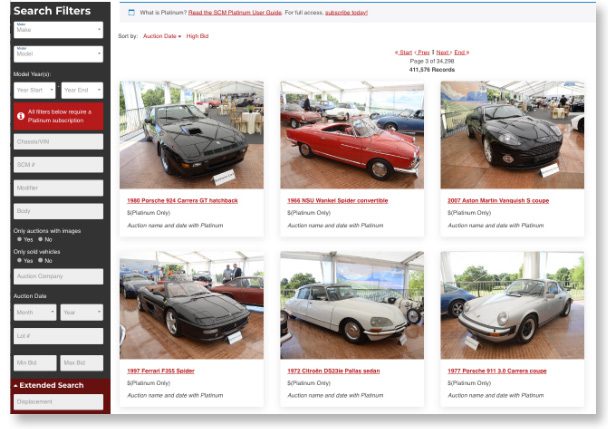608x429 pixels.
Task: Open the 1997 Ferrari F355 Spider photo
Action: 191,305
